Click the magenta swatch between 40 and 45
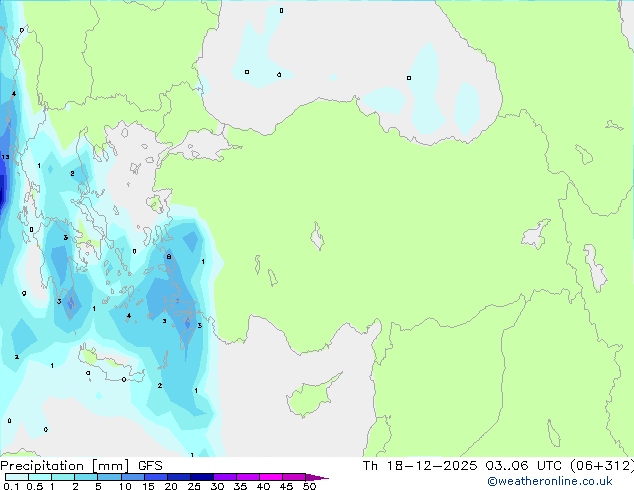Image resolution: width=634 pixels, height=490 pixels. click(x=271, y=477)
